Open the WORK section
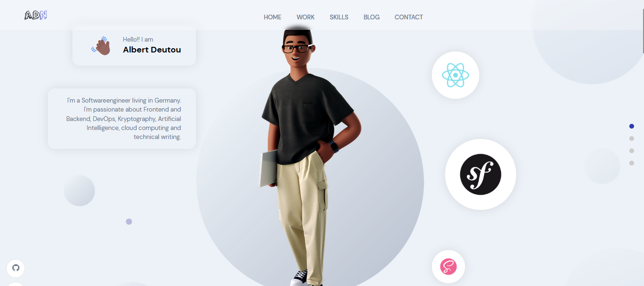The height and width of the screenshot is (286, 644). [x=305, y=17]
